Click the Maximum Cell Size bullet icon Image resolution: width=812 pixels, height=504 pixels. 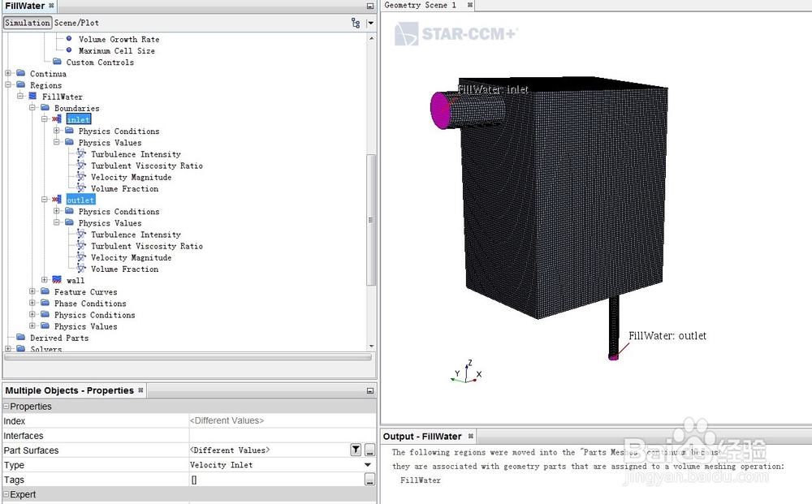(69, 50)
